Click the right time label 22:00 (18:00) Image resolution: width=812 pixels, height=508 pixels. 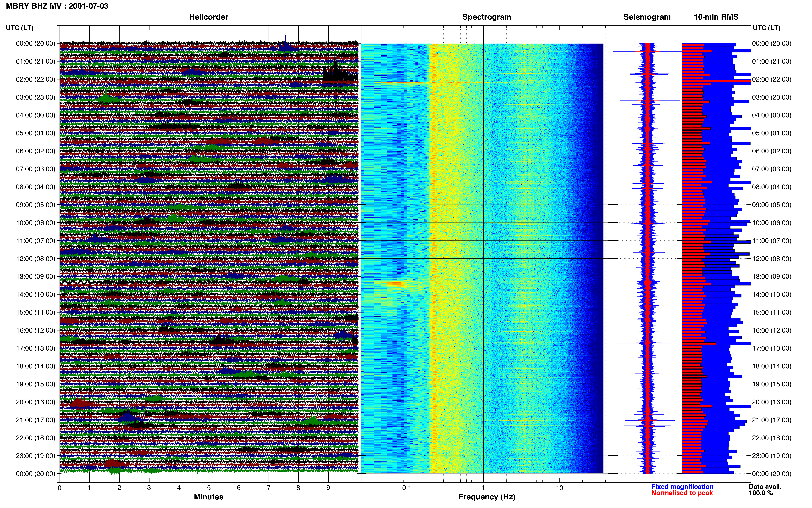pos(772,438)
